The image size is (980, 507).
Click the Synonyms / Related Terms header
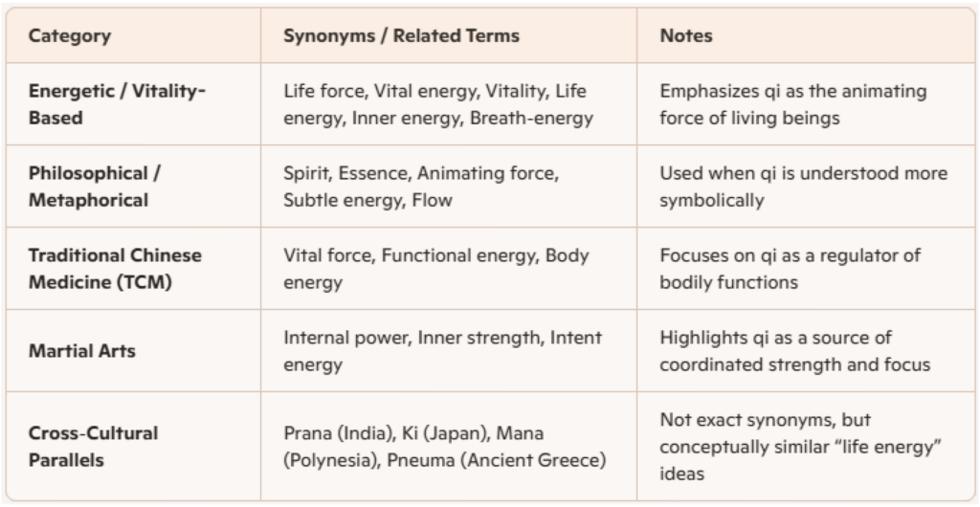(401, 36)
